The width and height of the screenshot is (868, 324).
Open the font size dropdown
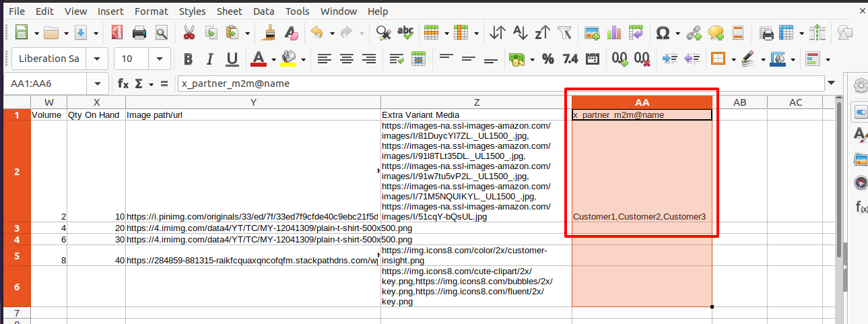coord(162,59)
